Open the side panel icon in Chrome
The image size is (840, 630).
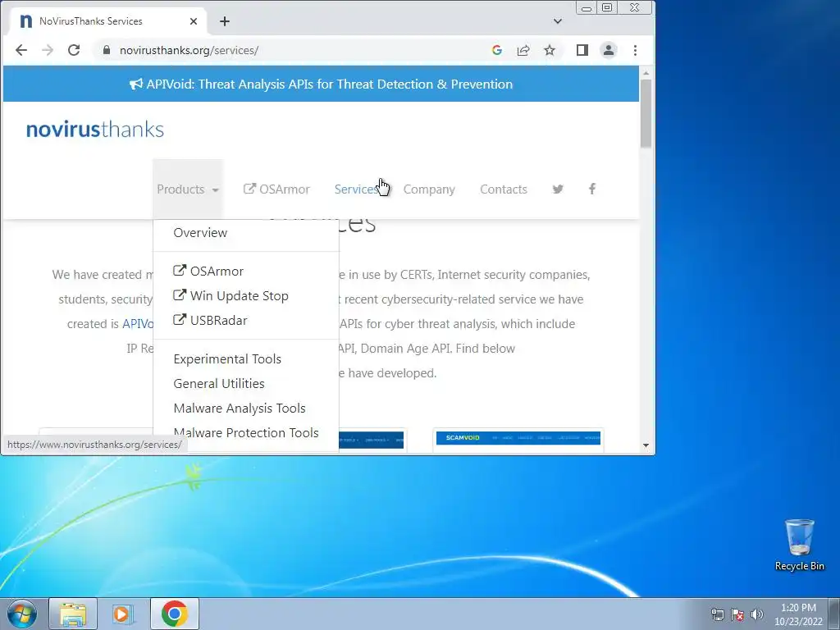pyautogui.click(x=582, y=50)
